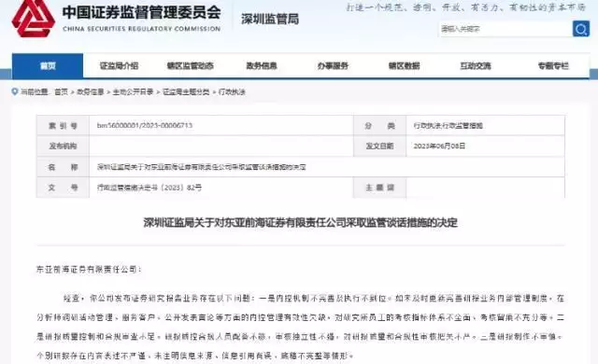Click the 政务信息 breadcrumb link
This screenshot has width=598, height=364.
[x=91, y=91]
